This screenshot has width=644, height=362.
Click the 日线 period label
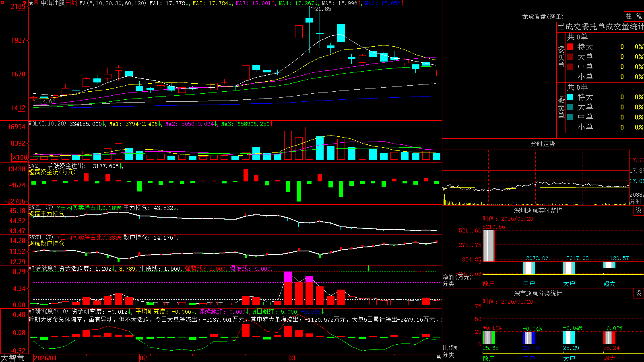pos(71,3)
